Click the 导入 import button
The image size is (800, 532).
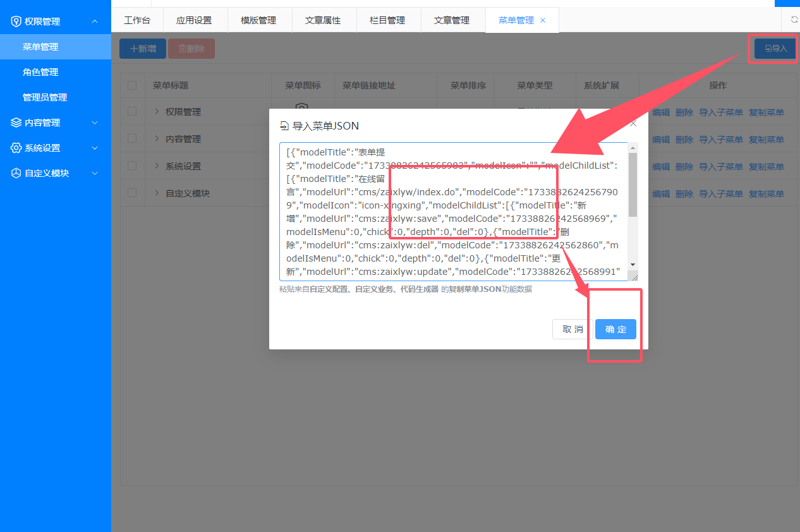tap(775, 49)
